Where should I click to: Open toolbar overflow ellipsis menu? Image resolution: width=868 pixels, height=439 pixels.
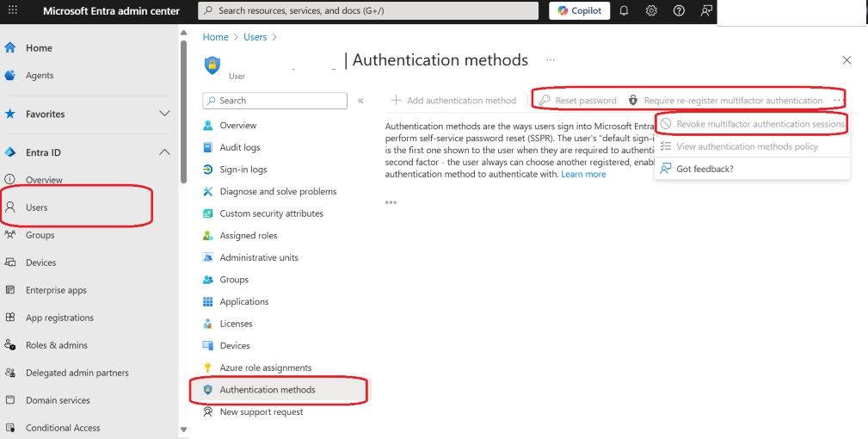tap(839, 100)
